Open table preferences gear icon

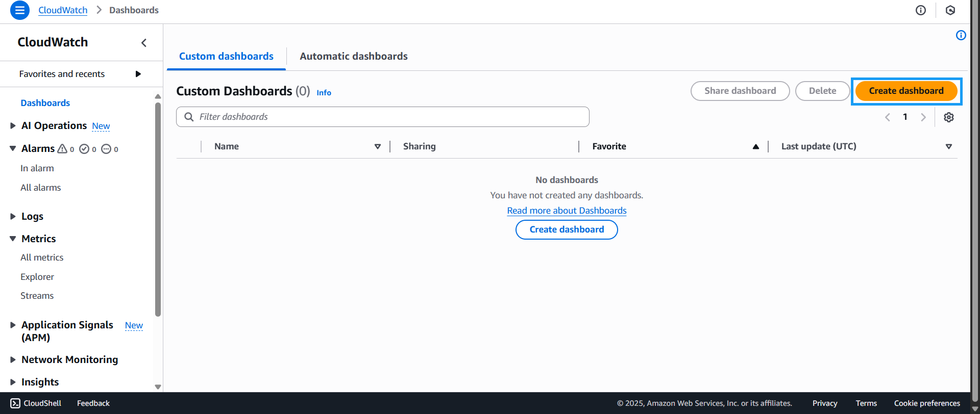(x=948, y=117)
